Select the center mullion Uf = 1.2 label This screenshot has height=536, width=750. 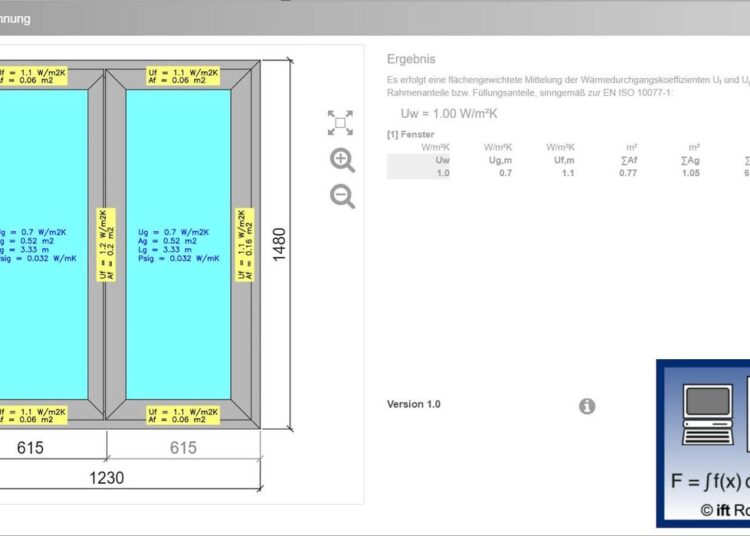coord(106,244)
